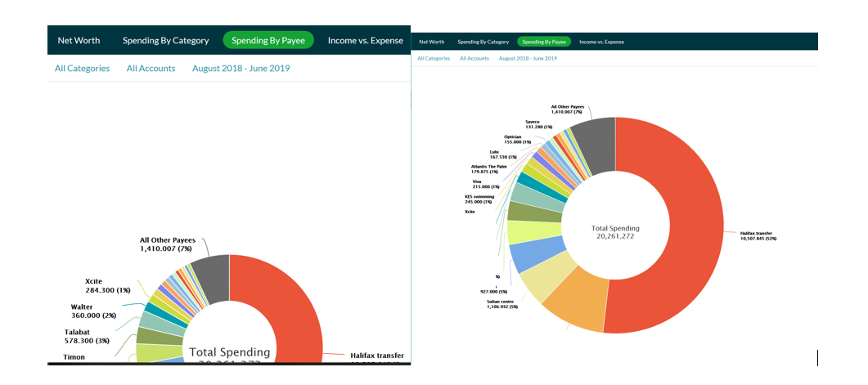Open Net Worth tab in left enlarged view
The width and height of the screenshot is (868, 385).
coord(79,40)
